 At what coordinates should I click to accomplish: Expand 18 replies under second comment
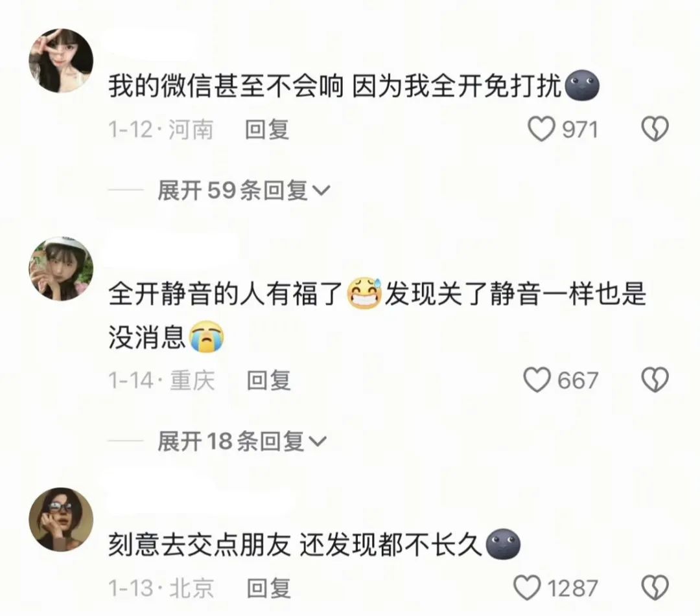pyautogui.click(x=242, y=441)
